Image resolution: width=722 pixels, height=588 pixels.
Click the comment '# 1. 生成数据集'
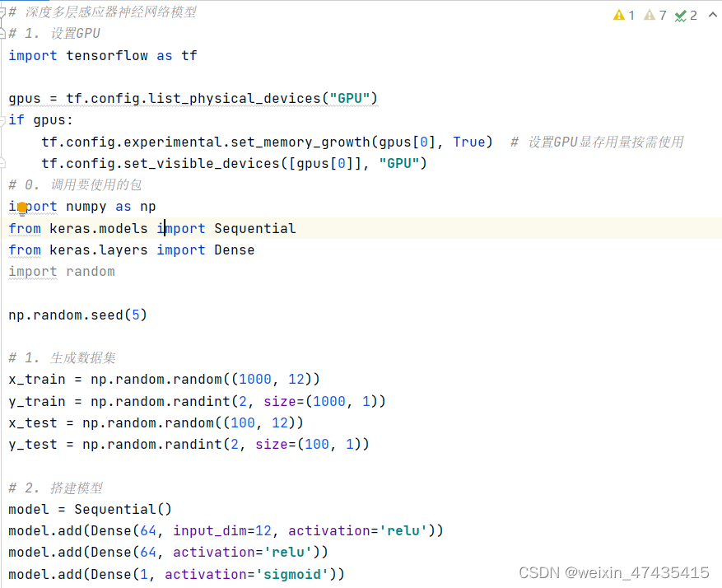point(62,357)
